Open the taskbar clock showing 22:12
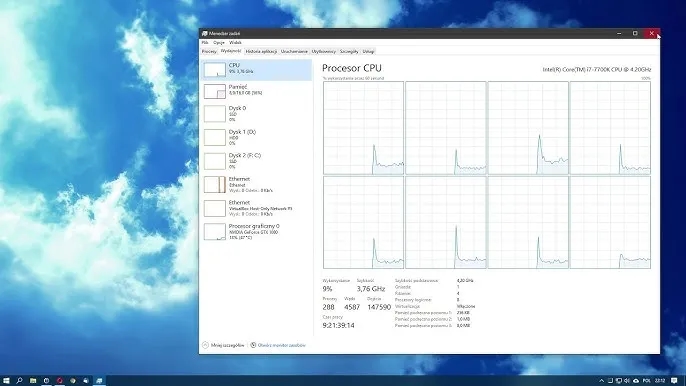Viewport: 686px width, 386px height. (660, 381)
